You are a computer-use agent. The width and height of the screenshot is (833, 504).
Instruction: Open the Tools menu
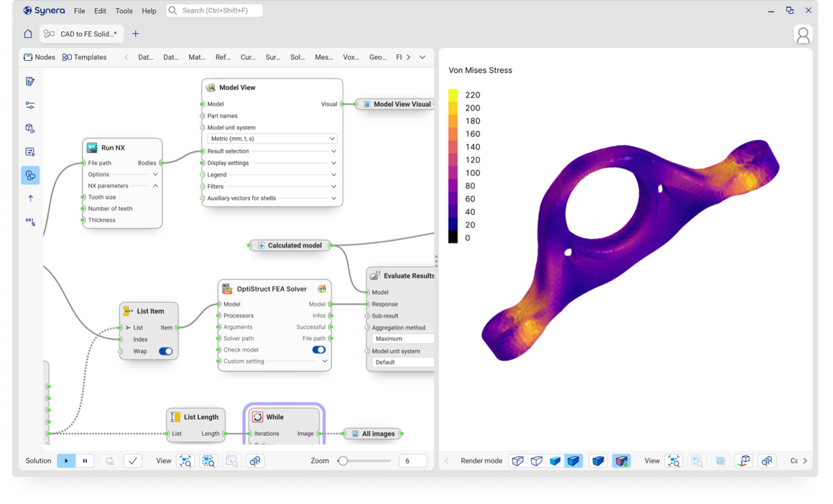[x=124, y=10]
